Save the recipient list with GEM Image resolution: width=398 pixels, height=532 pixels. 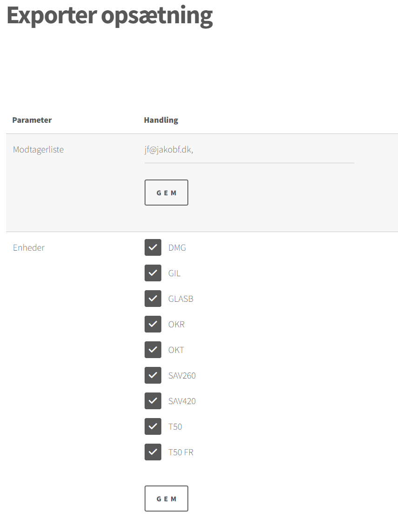pyautogui.click(x=166, y=193)
